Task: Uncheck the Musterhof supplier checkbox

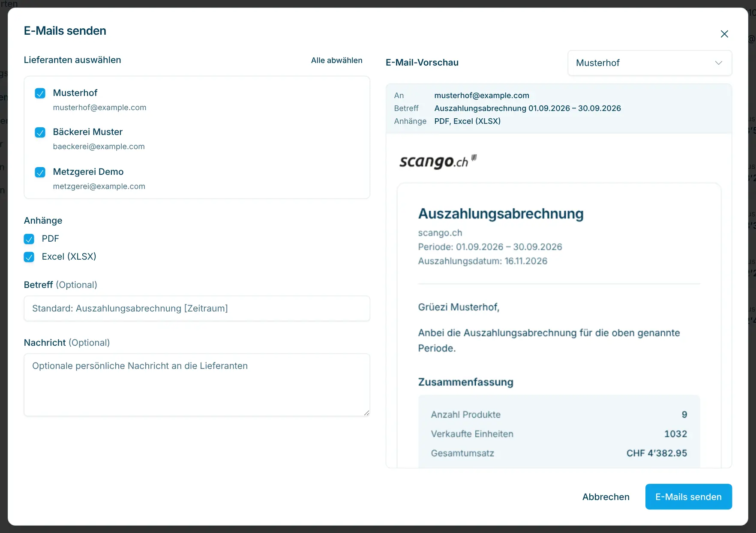Action: (40, 93)
